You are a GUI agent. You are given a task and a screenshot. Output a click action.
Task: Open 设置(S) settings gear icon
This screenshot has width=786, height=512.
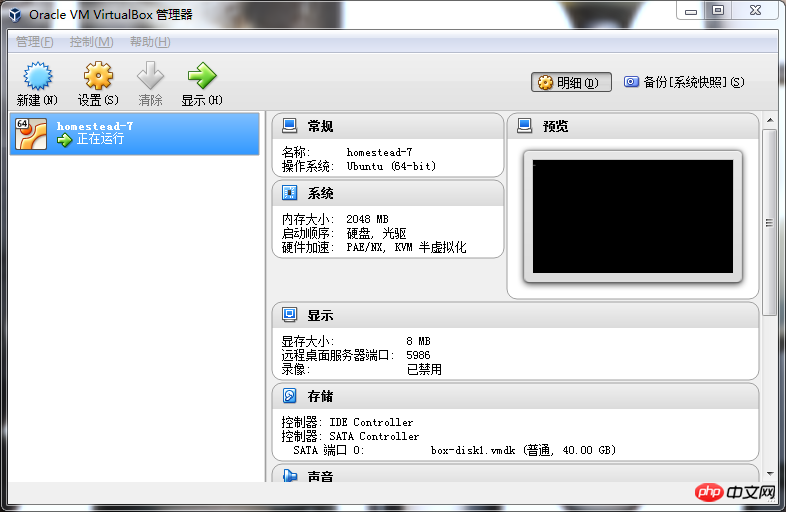[x=98, y=76]
